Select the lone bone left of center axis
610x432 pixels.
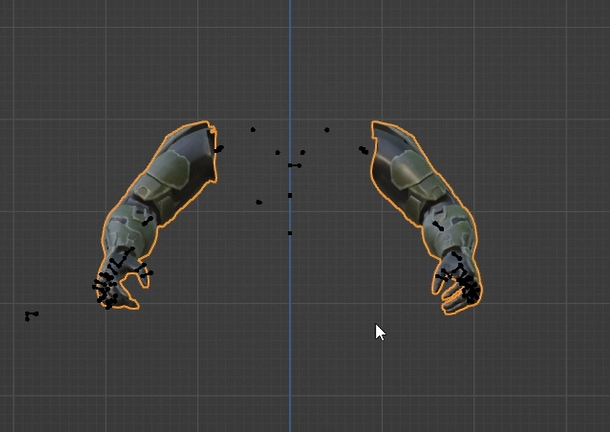259,202
